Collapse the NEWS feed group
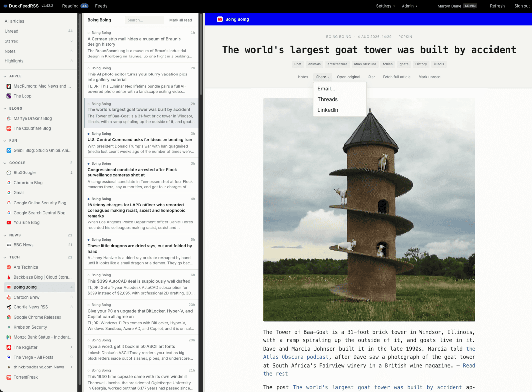 (x=5, y=235)
